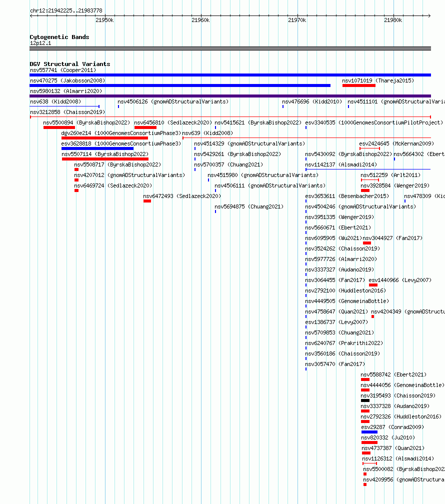445x504 pixels.
Task: Select the thin red nsv3212858 Chaisson2019 line
Action: point(230,117)
